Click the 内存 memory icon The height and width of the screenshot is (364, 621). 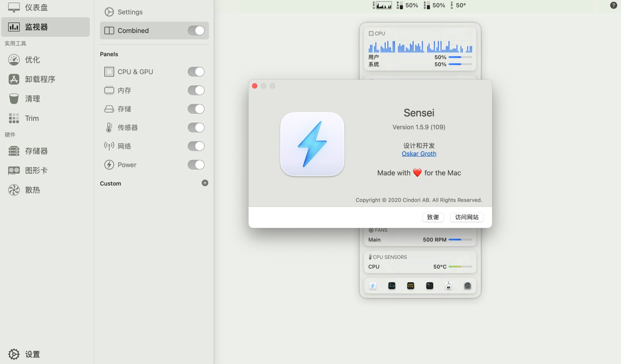pos(109,90)
